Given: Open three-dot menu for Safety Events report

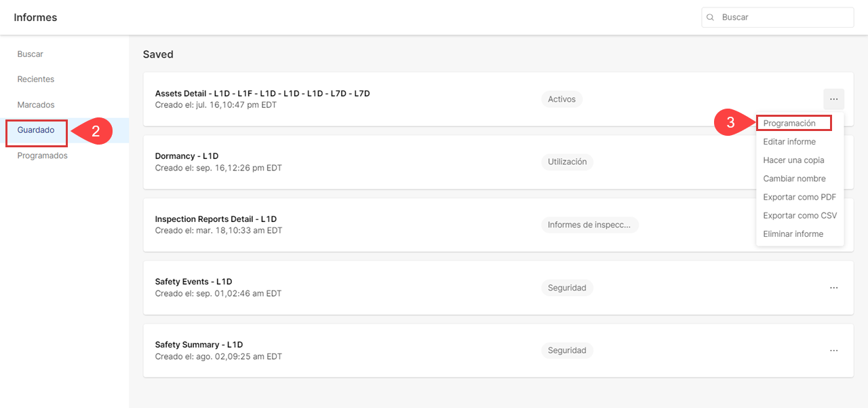Looking at the screenshot, I should tap(833, 288).
